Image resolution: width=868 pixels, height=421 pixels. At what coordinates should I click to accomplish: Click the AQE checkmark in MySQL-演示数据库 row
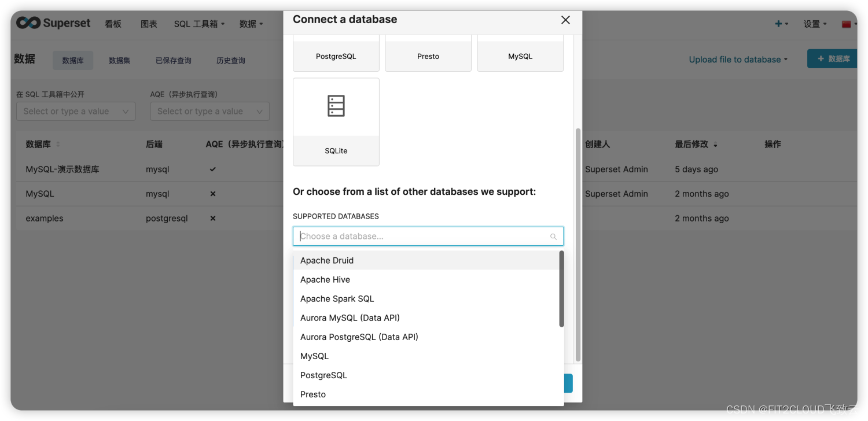pos(212,169)
